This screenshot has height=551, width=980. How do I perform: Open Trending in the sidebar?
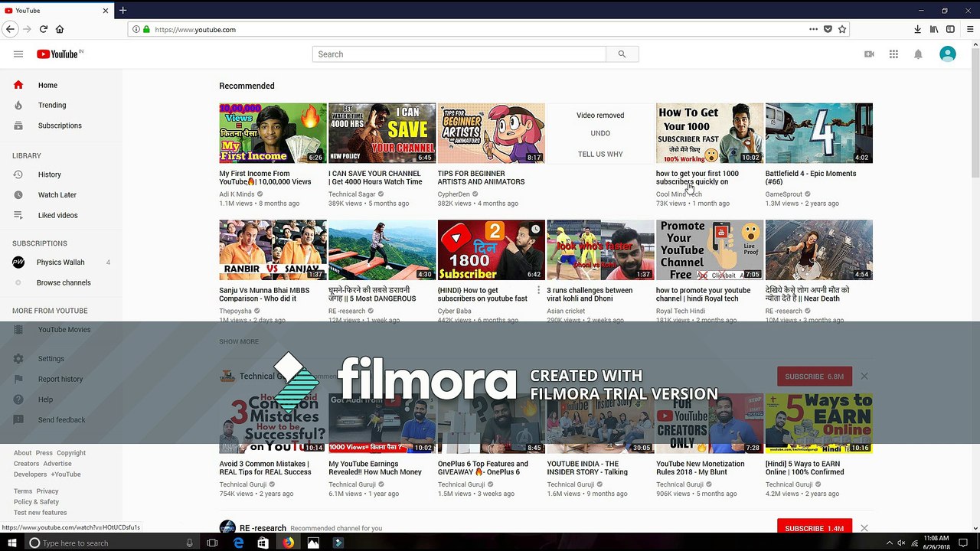pos(61,105)
